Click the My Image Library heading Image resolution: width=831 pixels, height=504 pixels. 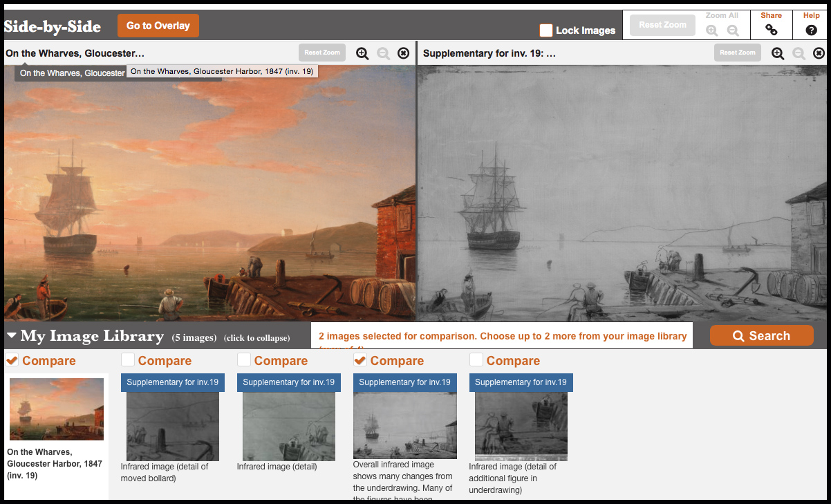coord(92,336)
